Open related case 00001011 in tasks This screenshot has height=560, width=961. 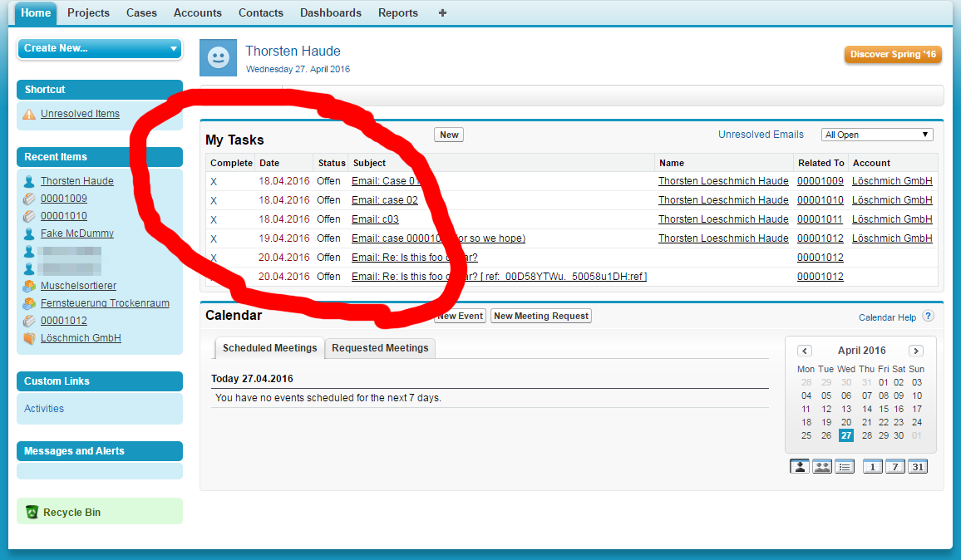point(820,219)
